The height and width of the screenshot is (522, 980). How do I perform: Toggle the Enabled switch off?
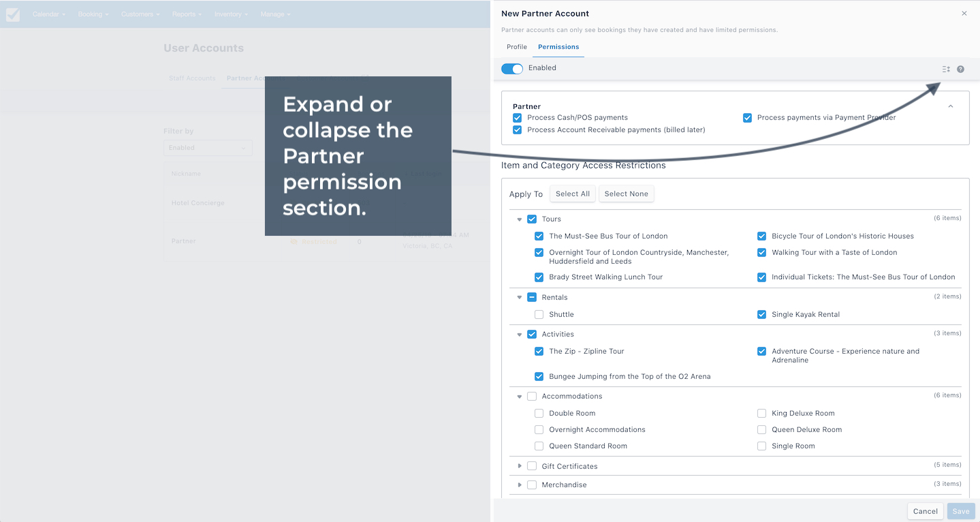coord(512,68)
